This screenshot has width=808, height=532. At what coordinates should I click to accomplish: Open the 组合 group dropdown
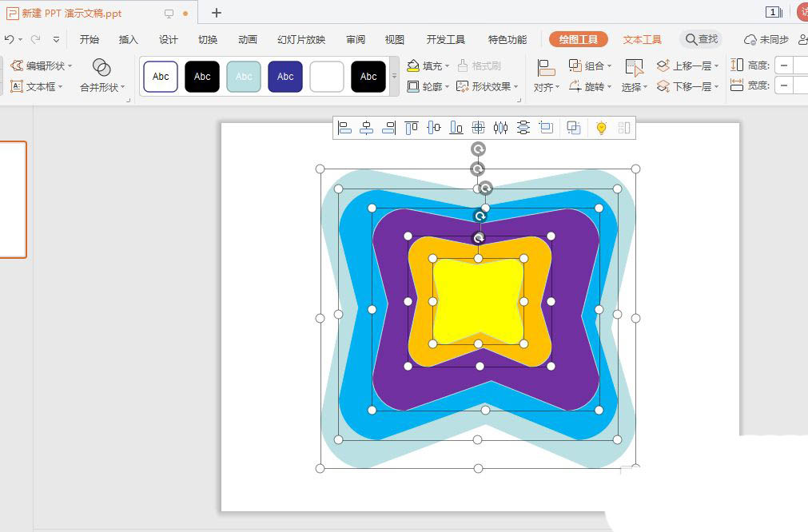590,66
